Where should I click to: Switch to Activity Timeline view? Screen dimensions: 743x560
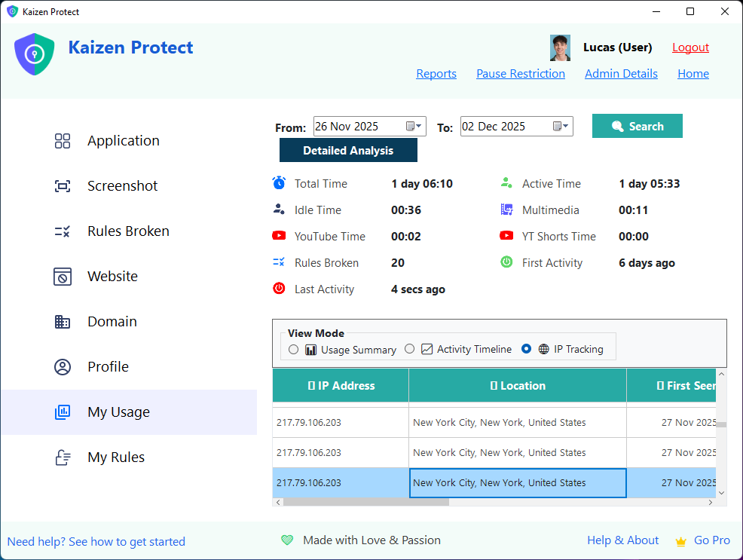click(x=410, y=349)
